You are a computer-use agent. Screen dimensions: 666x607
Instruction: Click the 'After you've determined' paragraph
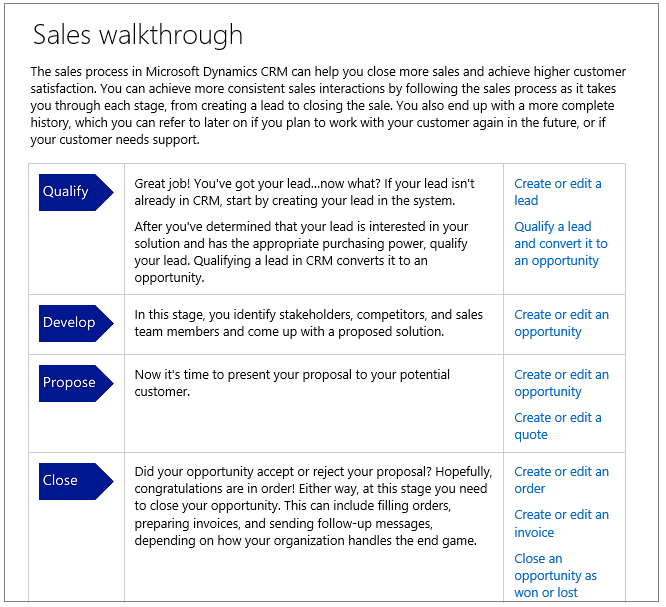[x=302, y=252]
